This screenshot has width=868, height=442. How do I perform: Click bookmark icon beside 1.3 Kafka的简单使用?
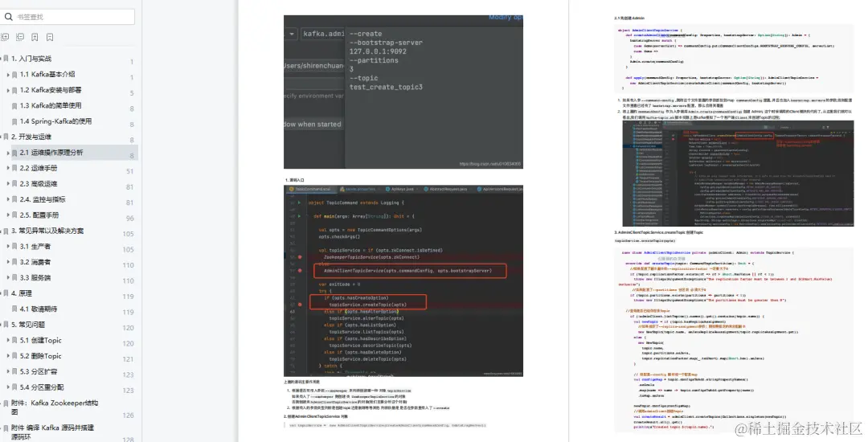point(15,105)
